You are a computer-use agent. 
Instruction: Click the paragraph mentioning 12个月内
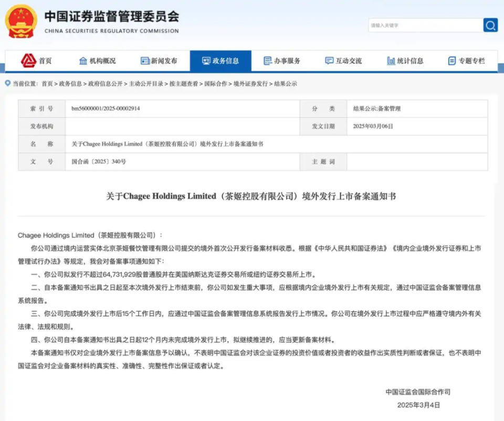click(184, 340)
